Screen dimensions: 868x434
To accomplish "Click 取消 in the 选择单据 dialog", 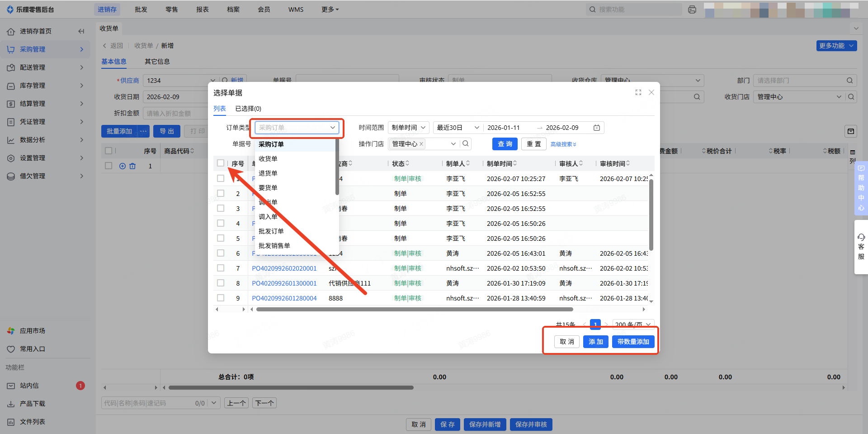I will coord(567,342).
